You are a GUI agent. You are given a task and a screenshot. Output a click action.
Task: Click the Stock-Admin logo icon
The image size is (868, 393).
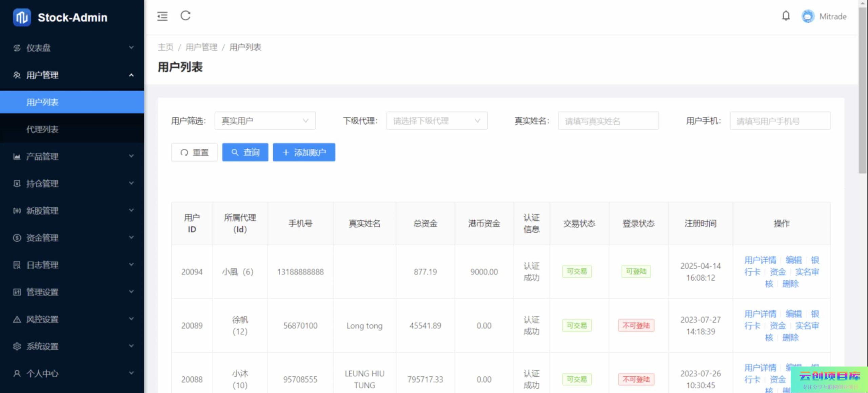click(x=22, y=17)
